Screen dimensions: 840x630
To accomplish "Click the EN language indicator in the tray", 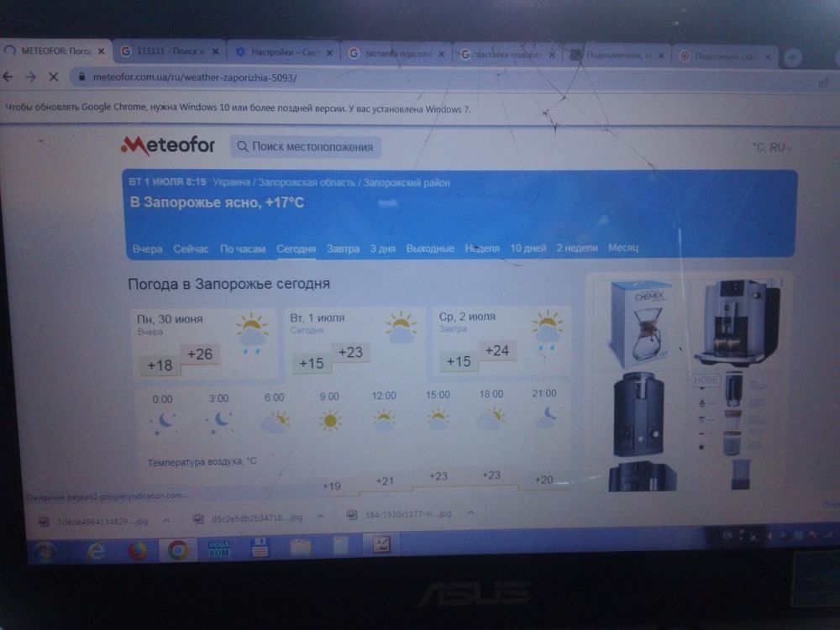I will pyautogui.click(x=727, y=535).
